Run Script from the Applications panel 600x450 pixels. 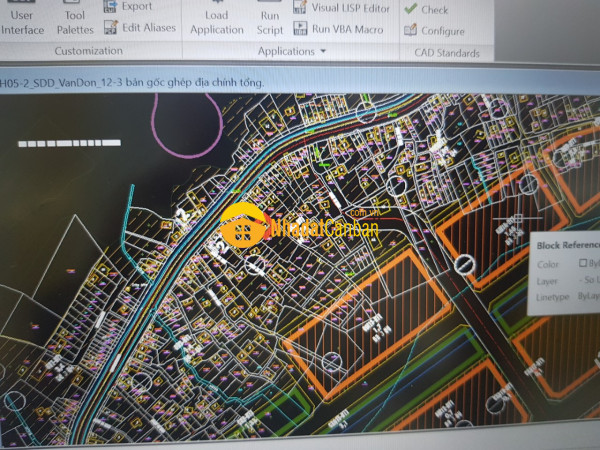coord(270,22)
